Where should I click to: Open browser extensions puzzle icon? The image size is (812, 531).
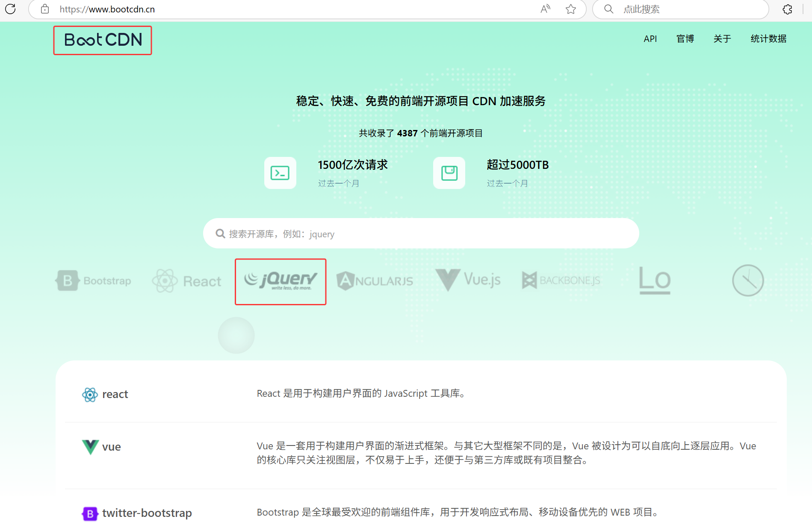coord(787,9)
